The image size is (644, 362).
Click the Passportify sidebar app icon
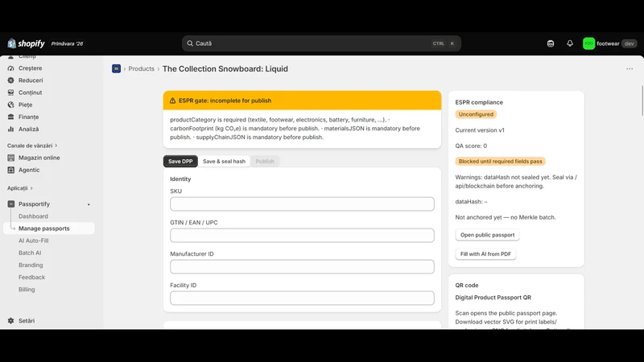point(10,204)
